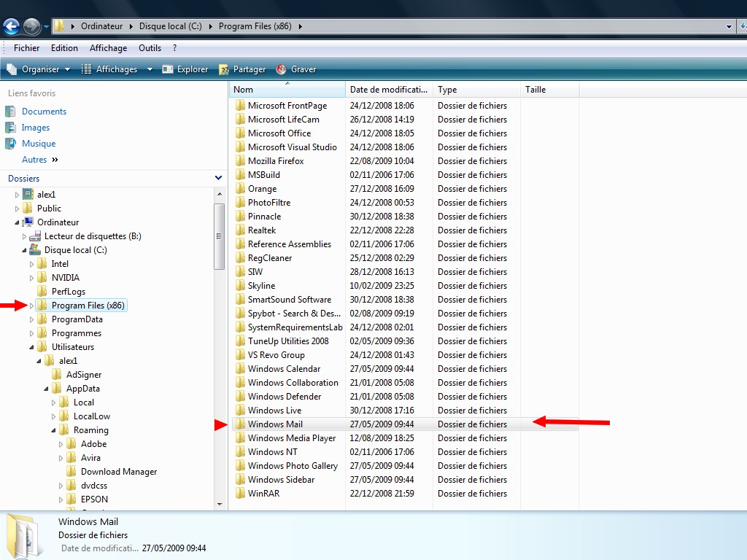Open Documents in favorite links
The image size is (747, 560).
click(x=44, y=112)
